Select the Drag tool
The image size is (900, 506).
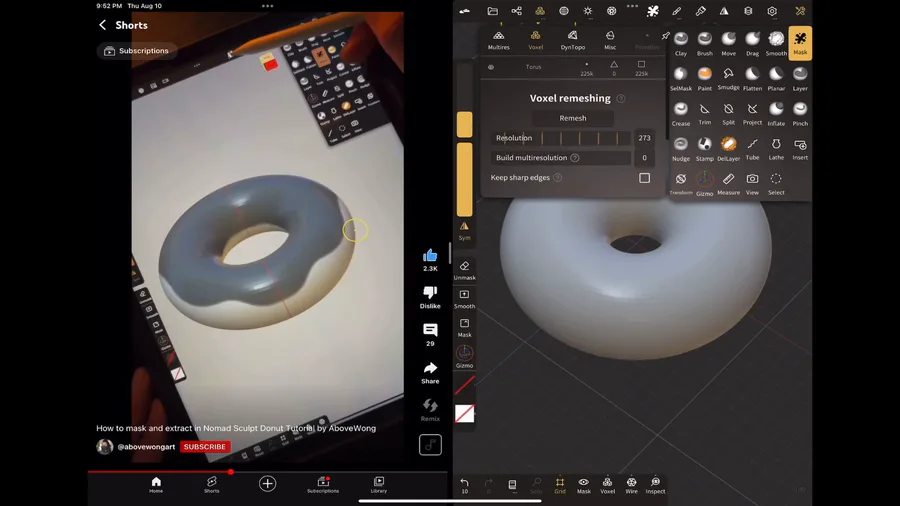click(752, 43)
